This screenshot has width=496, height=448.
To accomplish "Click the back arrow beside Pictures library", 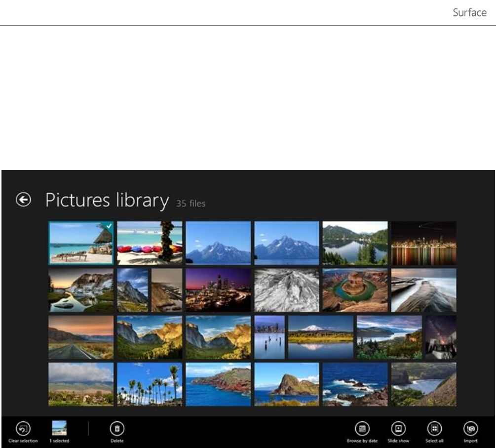I will pyautogui.click(x=23, y=200).
